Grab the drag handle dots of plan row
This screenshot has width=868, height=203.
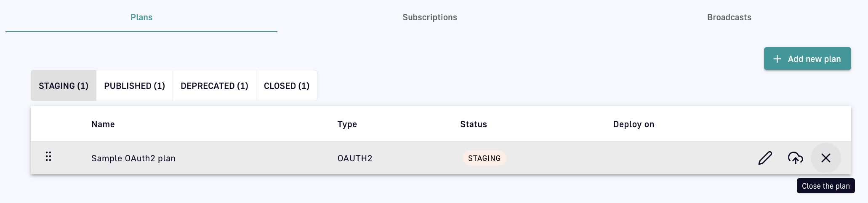pos(48,157)
